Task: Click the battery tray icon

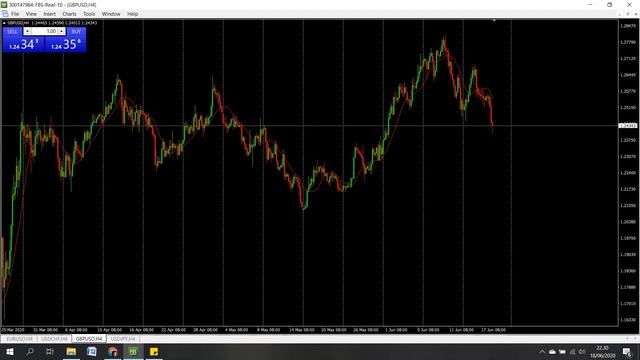Action: (x=562, y=352)
